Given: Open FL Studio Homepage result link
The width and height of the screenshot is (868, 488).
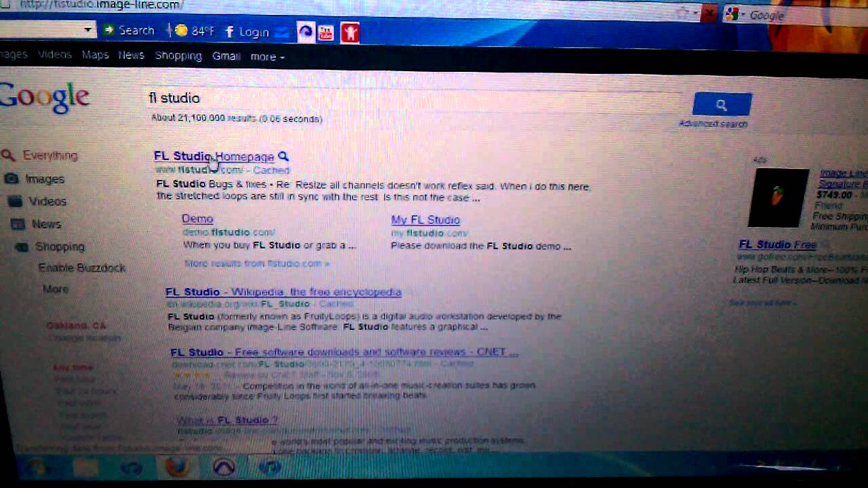Looking at the screenshot, I should (x=214, y=157).
